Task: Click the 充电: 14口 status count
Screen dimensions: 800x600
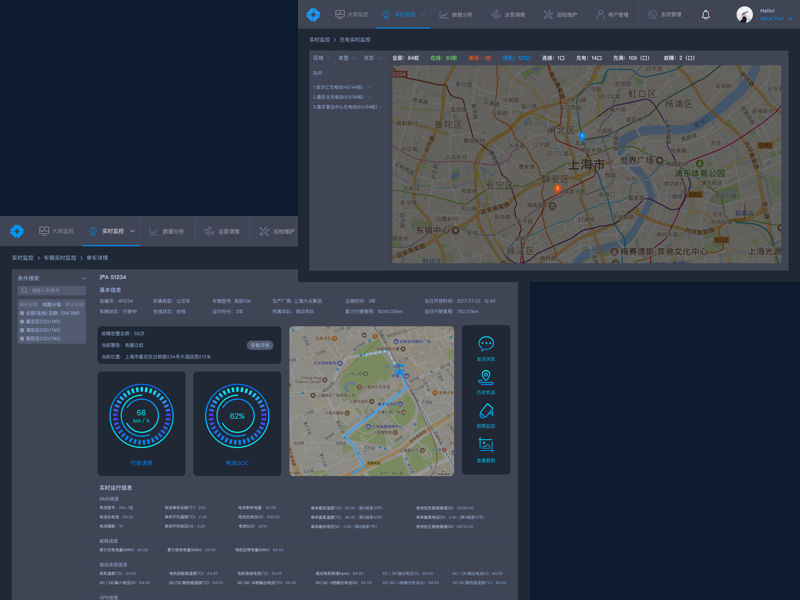Action: coord(589,58)
